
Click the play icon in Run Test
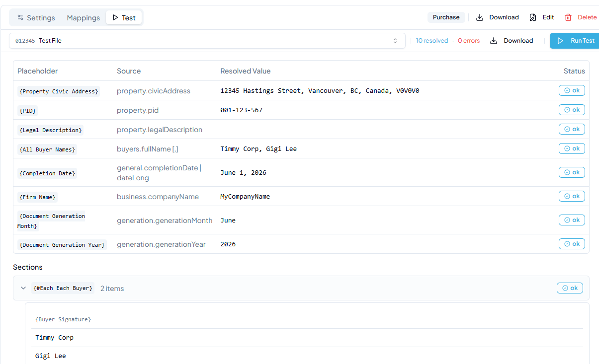click(560, 41)
